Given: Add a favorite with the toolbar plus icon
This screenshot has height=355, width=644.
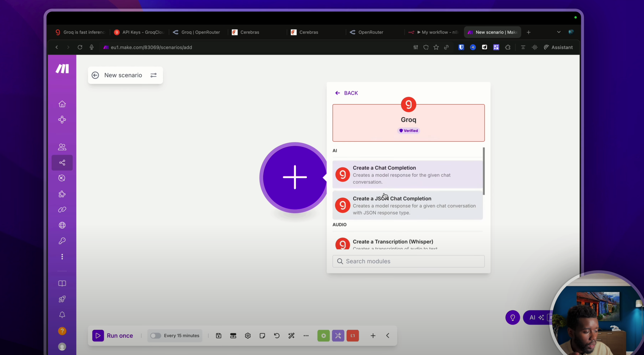Looking at the screenshot, I should click(x=373, y=335).
